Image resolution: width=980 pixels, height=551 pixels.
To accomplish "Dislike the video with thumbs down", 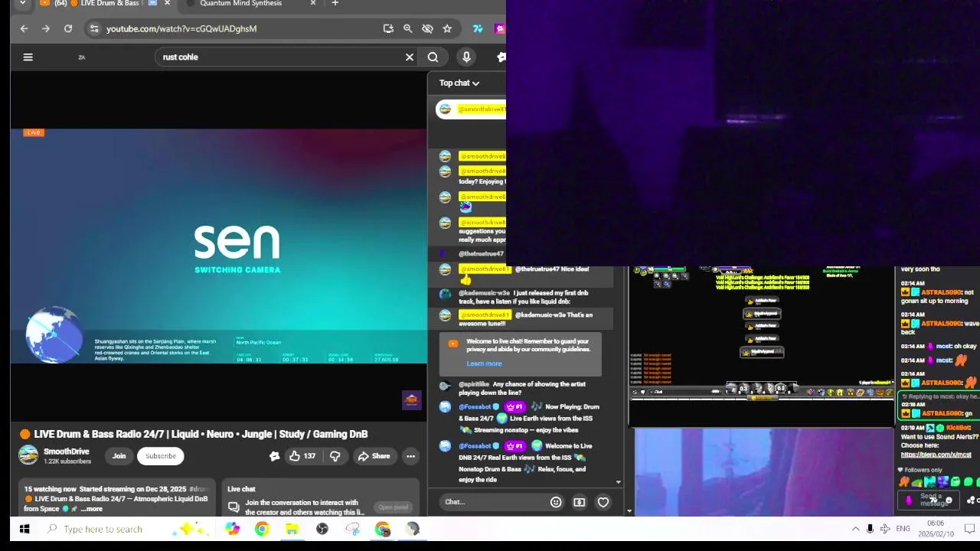I will click(335, 456).
